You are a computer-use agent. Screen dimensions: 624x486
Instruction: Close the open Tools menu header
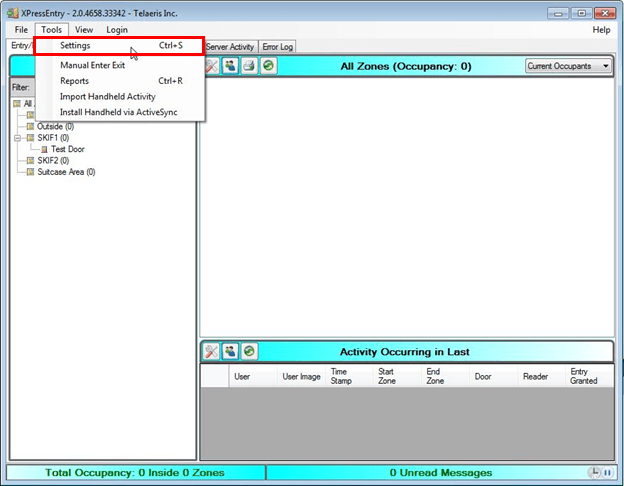[51, 30]
